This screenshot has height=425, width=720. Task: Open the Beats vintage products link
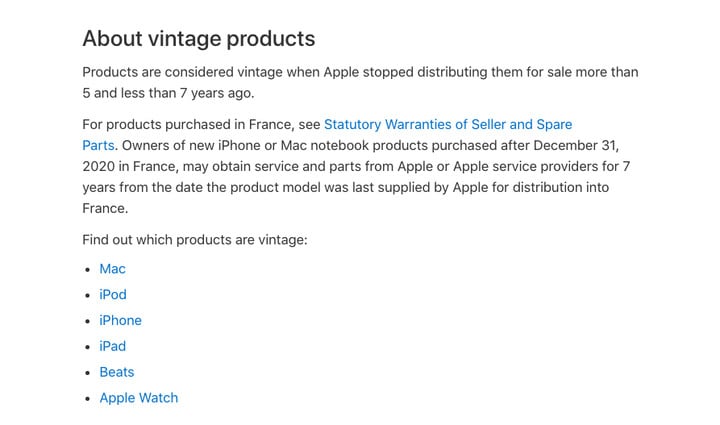(116, 372)
